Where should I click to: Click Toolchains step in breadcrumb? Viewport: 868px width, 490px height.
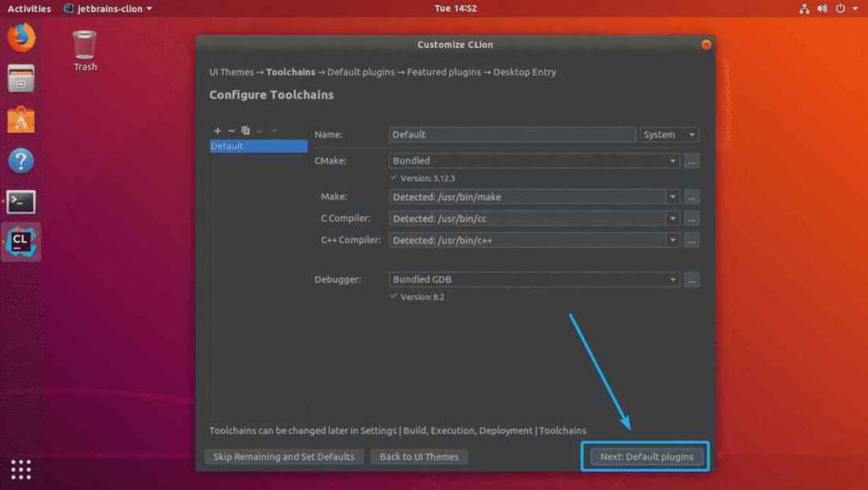click(291, 72)
